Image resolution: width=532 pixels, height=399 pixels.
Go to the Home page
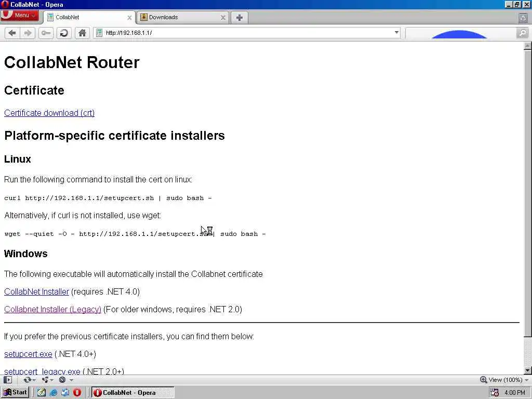coord(82,33)
